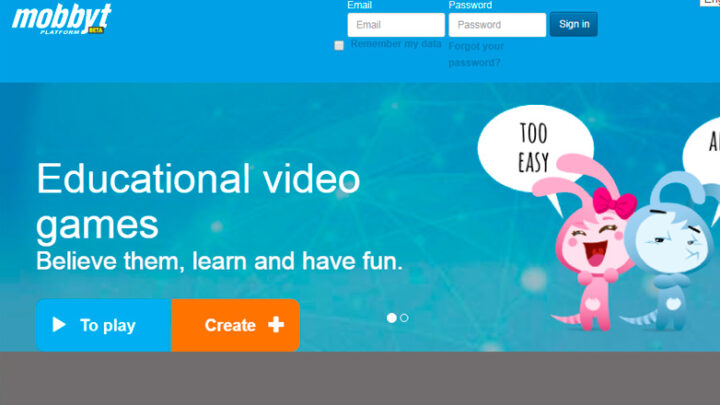
Task: Switch to the second carousel slide dot
Action: click(x=404, y=318)
